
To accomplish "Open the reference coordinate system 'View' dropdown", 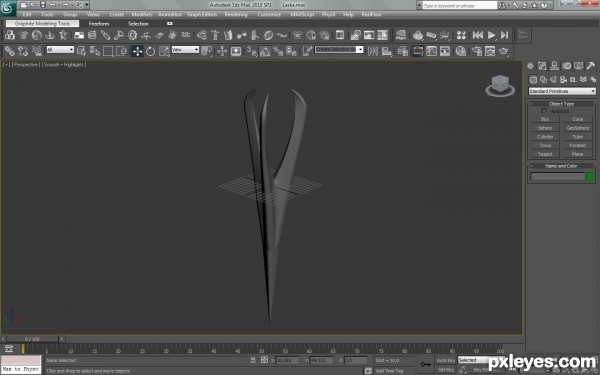I will coord(185,50).
